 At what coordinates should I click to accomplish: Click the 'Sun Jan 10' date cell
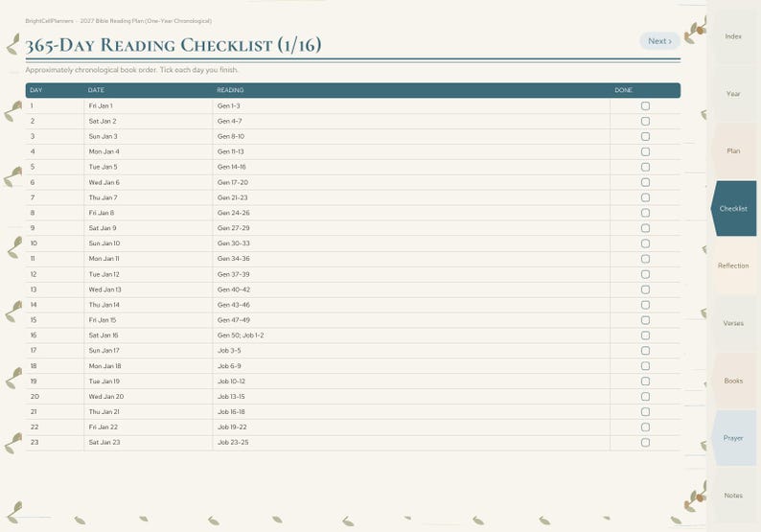[x=148, y=243]
